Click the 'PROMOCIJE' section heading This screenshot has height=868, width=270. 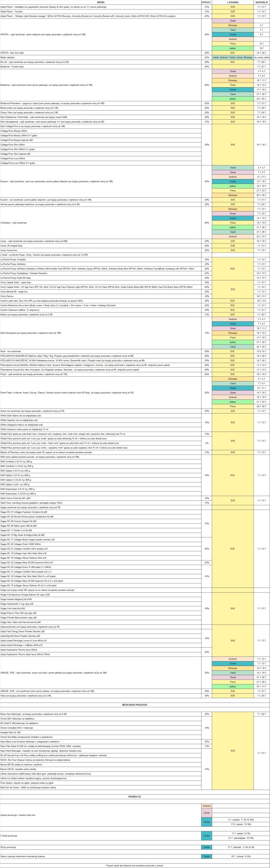coord(135,797)
